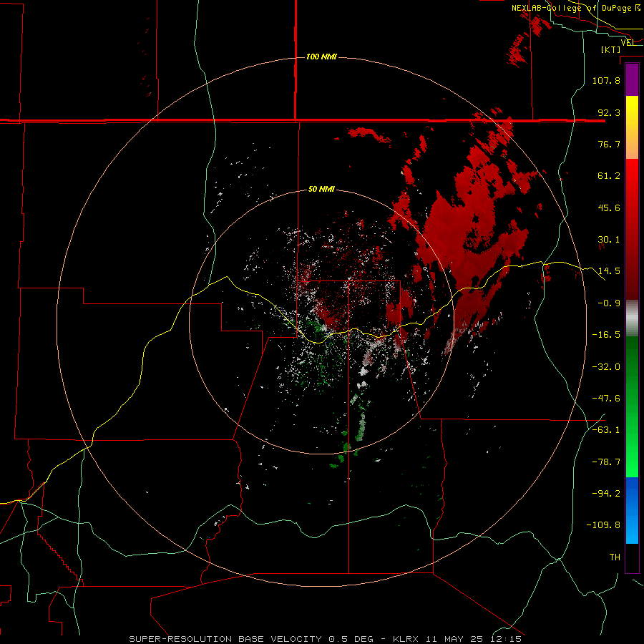This screenshot has width=644, height=644.
Task: Click the 45.6 scale value
Action: point(609,208)
